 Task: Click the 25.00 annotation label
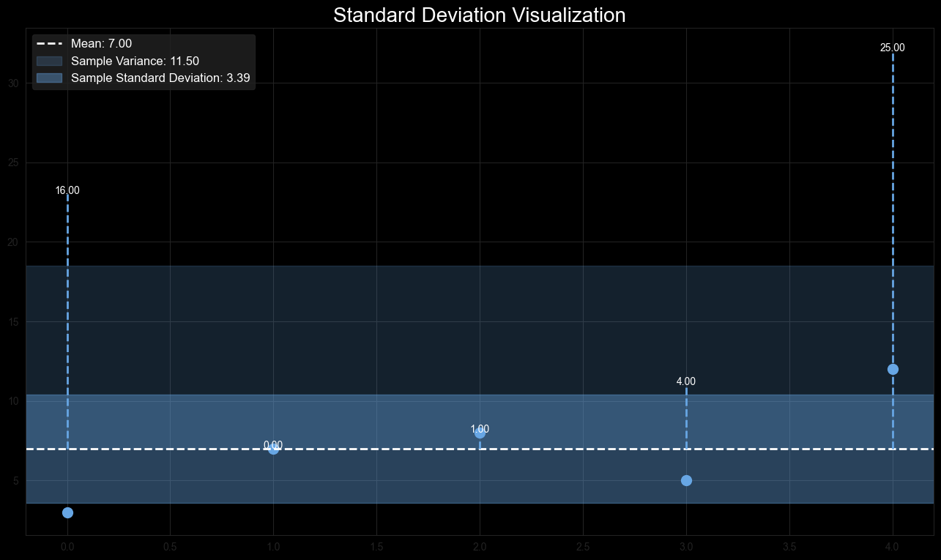(893, 47)
